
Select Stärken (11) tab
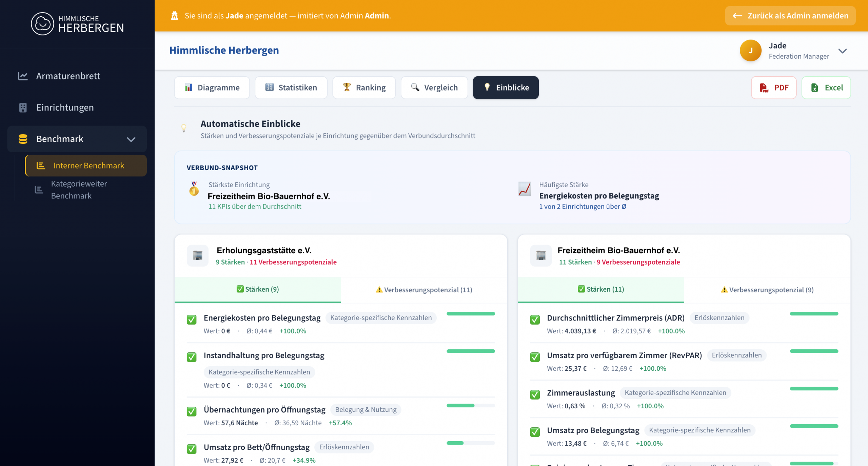(601, 289)
